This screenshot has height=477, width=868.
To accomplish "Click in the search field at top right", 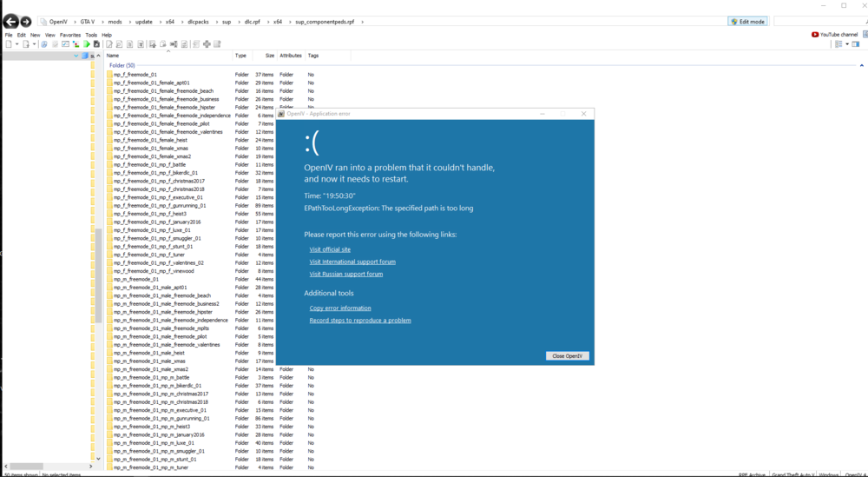I will (819, 22).
